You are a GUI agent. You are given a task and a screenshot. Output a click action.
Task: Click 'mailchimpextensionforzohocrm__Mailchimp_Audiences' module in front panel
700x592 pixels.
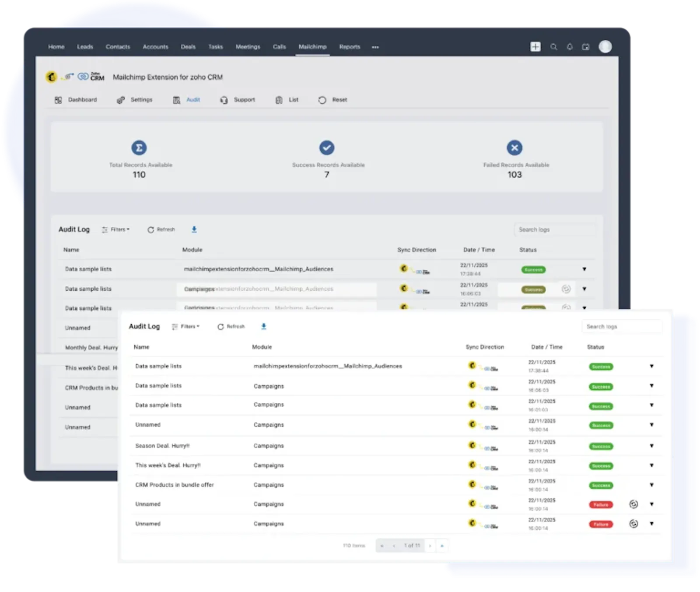pos(328,366)
